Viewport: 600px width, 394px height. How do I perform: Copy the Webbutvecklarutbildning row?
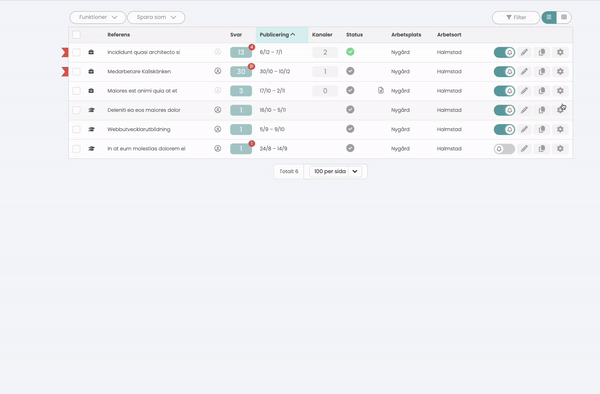tap(542, 129)
